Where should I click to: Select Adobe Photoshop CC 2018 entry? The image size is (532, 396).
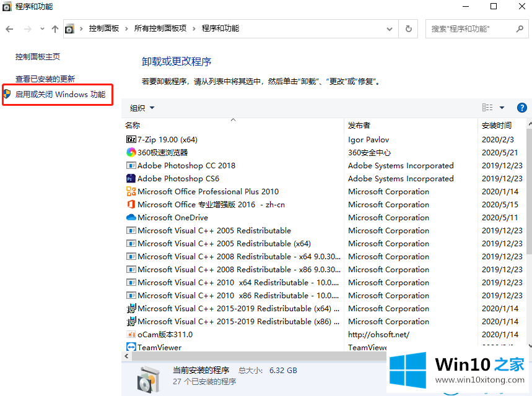186,165
